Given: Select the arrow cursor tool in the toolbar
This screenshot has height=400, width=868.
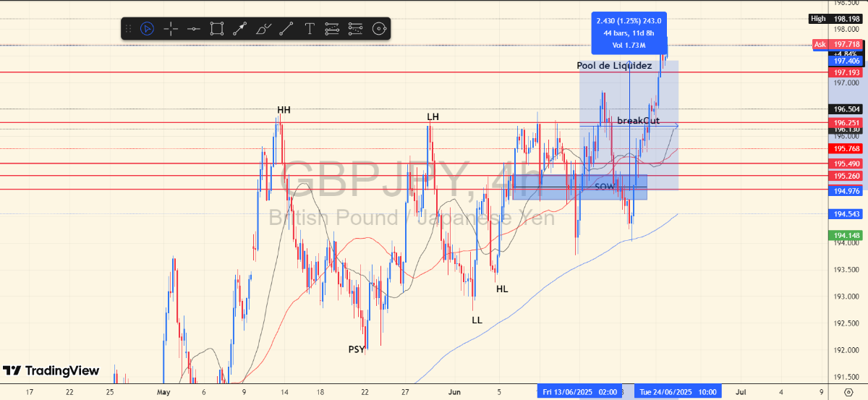Looking at the screenshot, I should tap(147, 29).
